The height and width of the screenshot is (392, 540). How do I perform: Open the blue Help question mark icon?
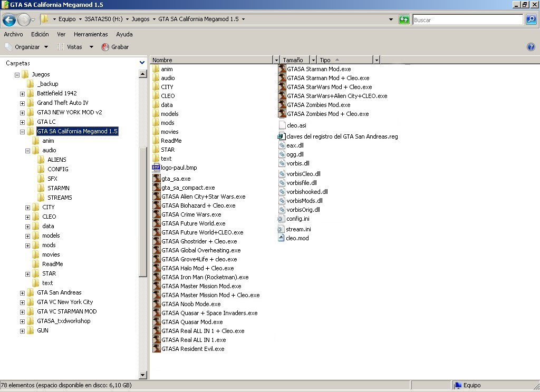531,47
